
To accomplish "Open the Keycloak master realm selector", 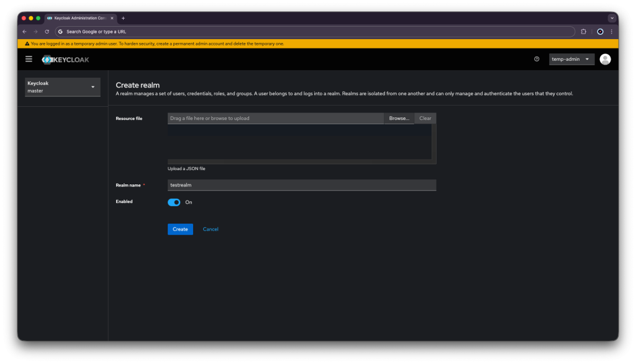I will click(x=62, y=87).
